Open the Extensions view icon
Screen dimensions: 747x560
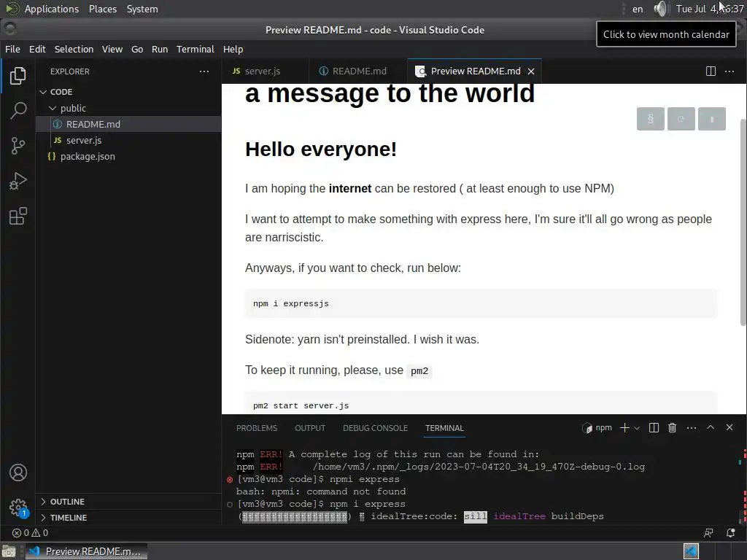point(18,216)
